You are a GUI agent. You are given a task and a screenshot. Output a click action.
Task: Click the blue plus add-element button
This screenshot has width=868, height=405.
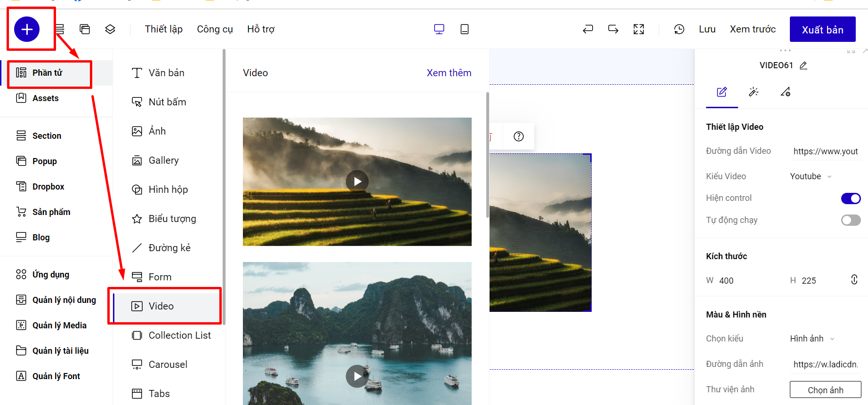(x=27, y=29)
